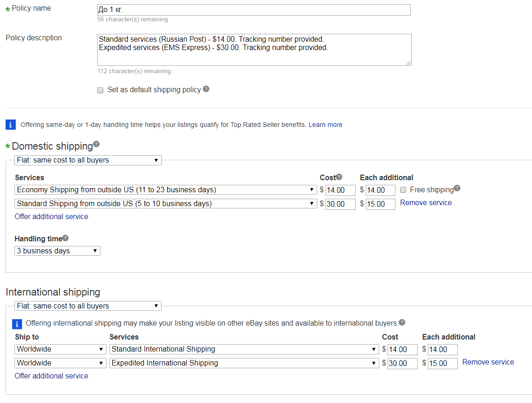Viewport: 532px width, 403px height.
Task: Click help icon after default shipping policy
Action: click(x=206, y=89)
